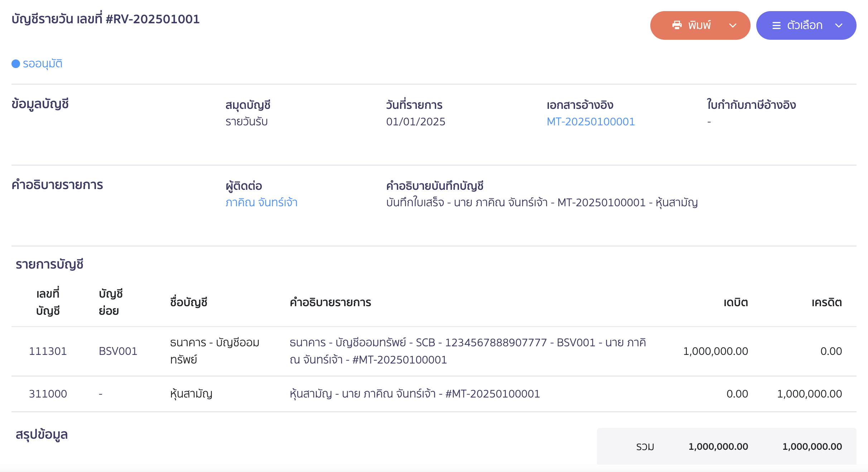Click the เครดิต column header
This screenshot has width=868, height=472.
coord(827,303)
